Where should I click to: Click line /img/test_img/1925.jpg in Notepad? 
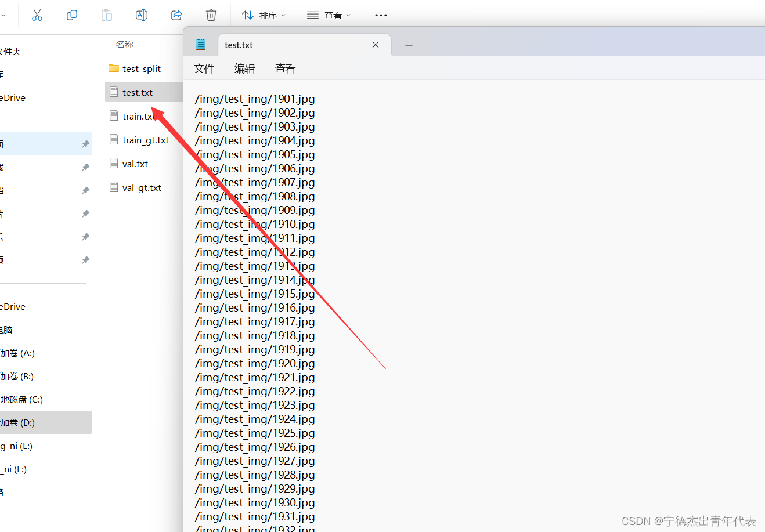(255, 433)
